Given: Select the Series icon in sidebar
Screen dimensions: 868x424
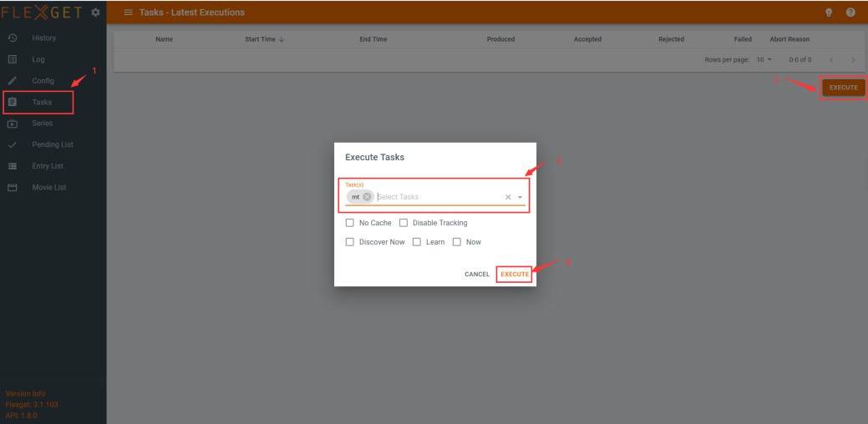Looking at the screenshot, I should click(13, 124).
